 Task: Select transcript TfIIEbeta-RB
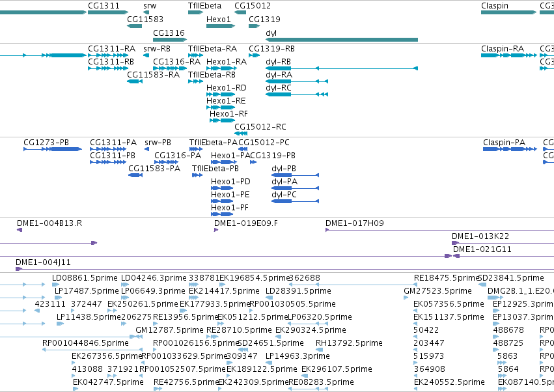point(212,75)
